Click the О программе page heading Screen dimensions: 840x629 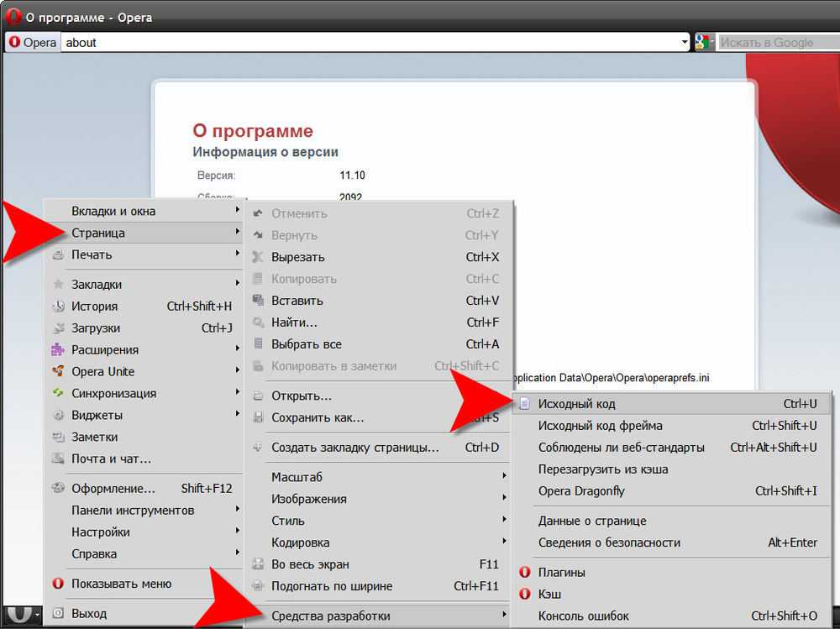[253, 131]
